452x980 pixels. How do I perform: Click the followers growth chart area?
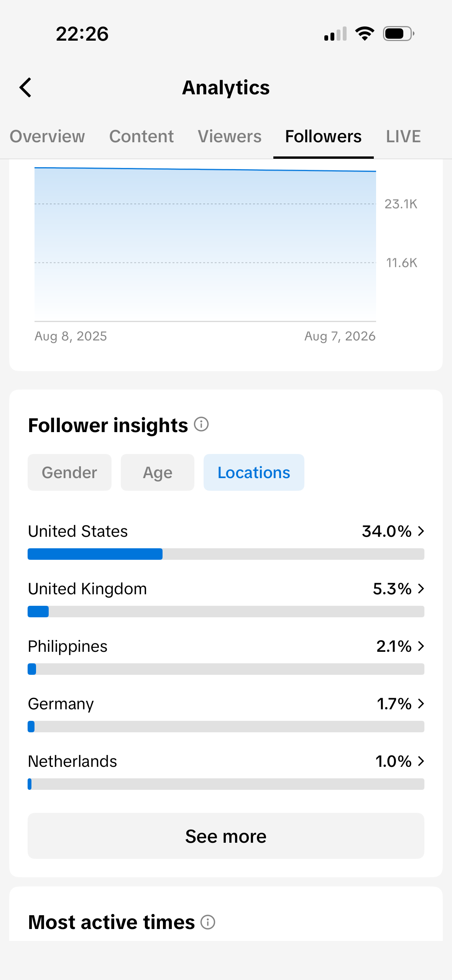(x=205, y=244)
